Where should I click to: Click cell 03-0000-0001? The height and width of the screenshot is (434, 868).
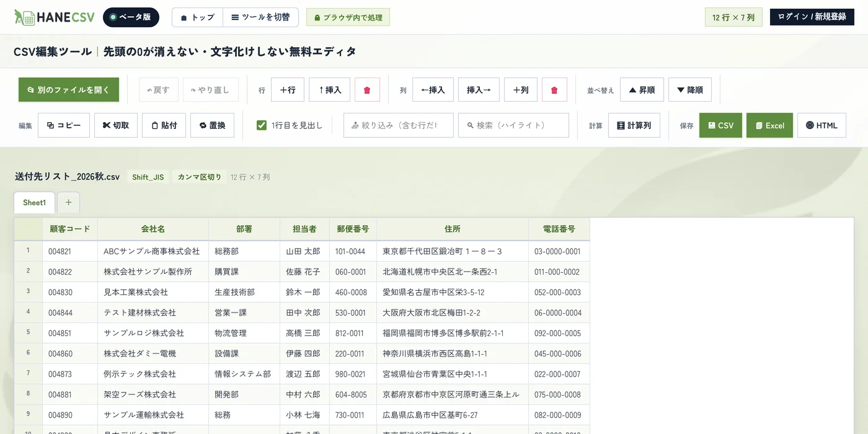pos(559,251)
